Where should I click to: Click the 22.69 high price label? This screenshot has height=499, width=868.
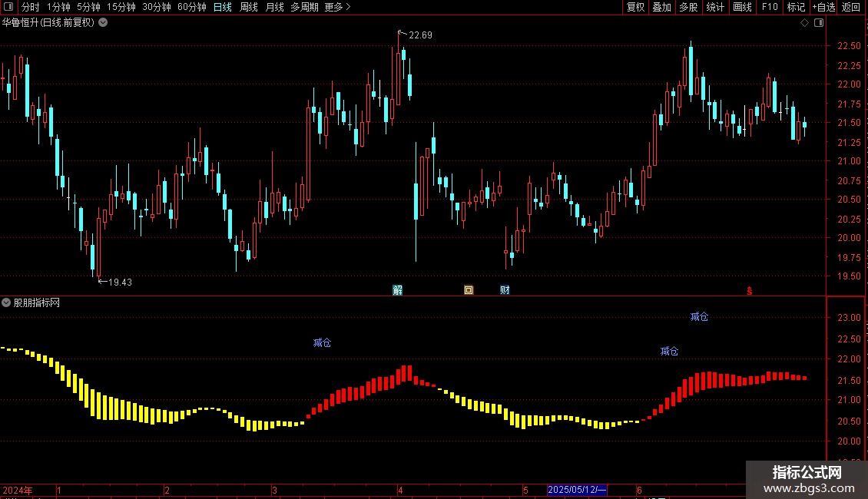point(420,35)
